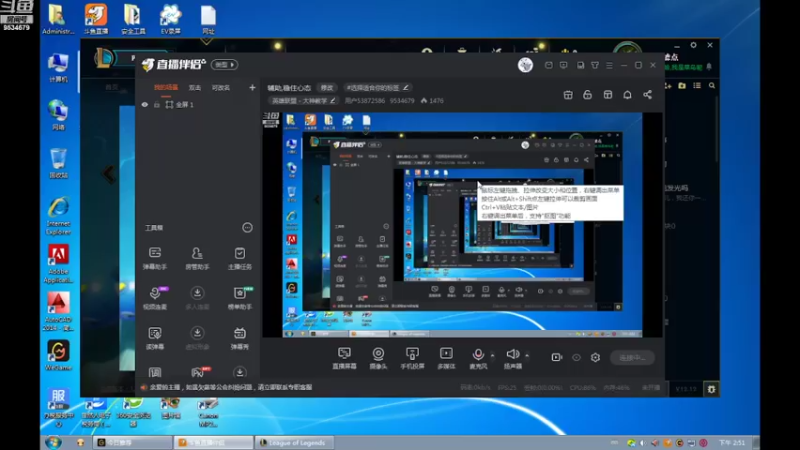Viewport: 800px width, 450px height.
Task: Edit the 英雄联盟 category selector
Action: click(x=303, y=101)
